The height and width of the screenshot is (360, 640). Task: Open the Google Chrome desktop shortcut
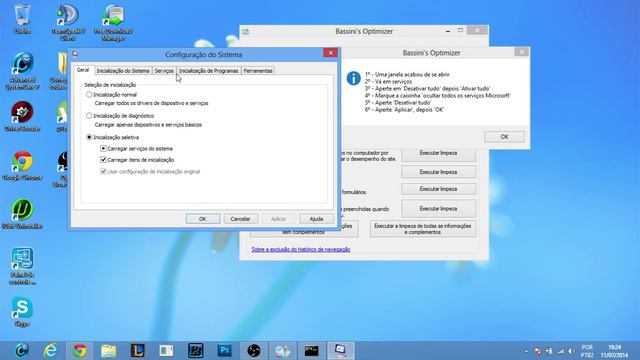pos(22,165)
